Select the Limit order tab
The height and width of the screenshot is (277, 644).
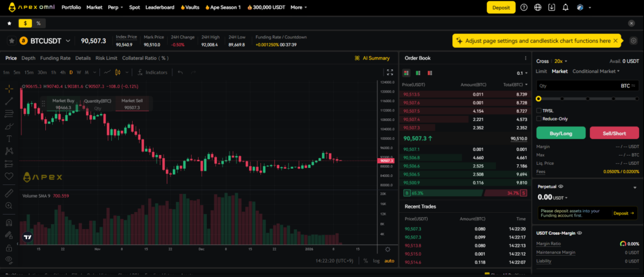pos(541,71)
